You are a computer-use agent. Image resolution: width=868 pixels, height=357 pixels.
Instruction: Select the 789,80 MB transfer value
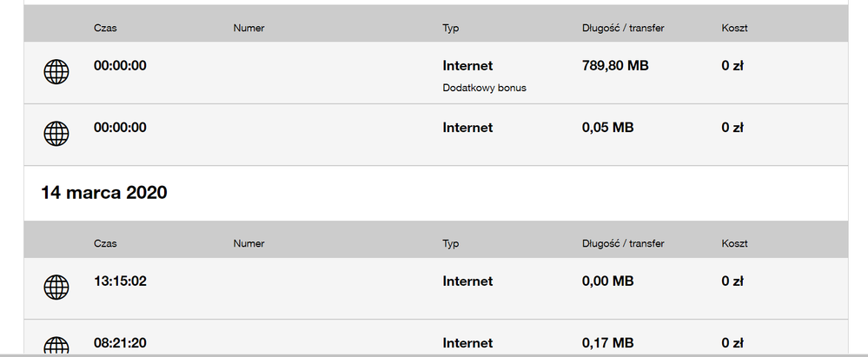coord(614,66)
